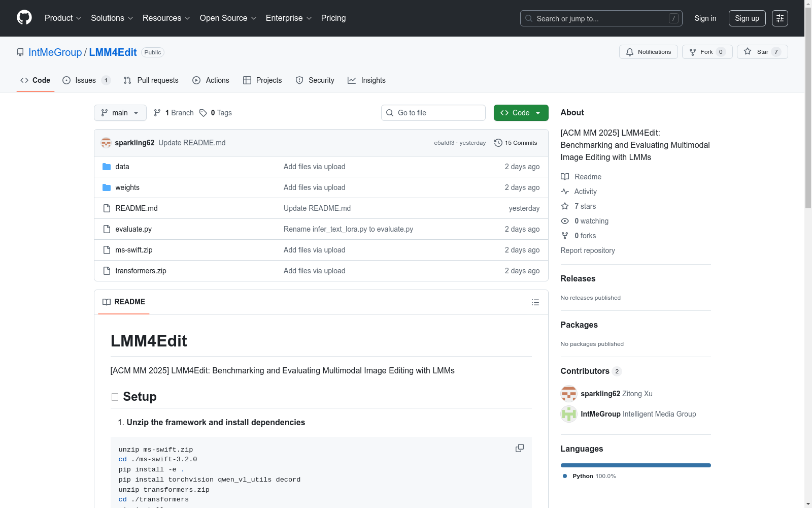Screen dimensions: 812x508
Task: Open the LMM4Edit repository link
Action: (x=113, y=52)
